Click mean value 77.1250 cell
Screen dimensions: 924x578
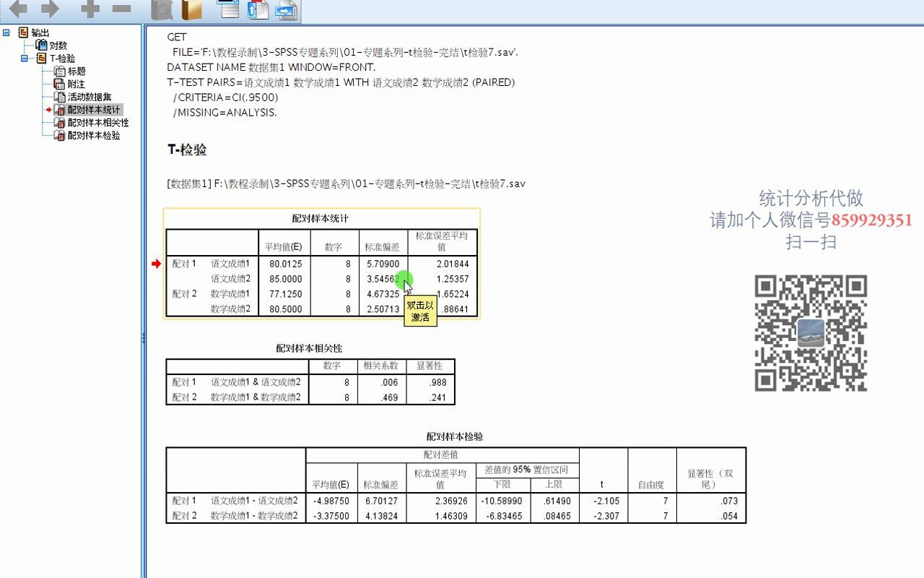pos(286,294)
